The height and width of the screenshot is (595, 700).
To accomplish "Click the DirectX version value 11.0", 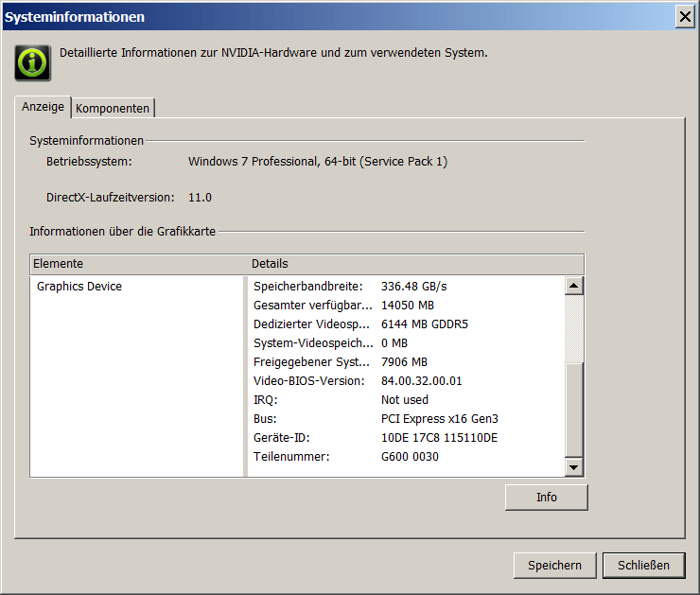I will 200,198.
